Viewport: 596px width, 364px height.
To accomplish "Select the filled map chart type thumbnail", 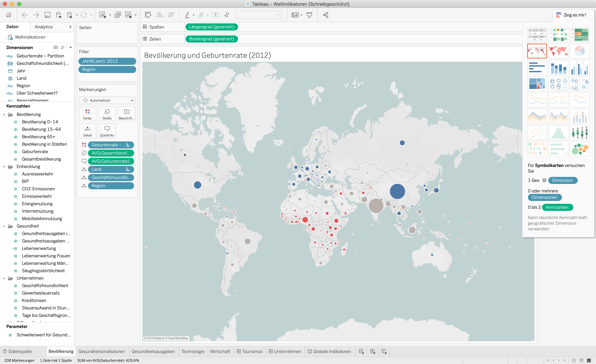I will pos(558,51).
